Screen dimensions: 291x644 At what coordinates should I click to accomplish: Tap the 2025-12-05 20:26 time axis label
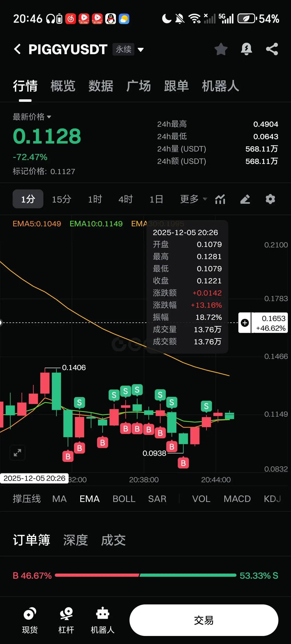(34, 478)
